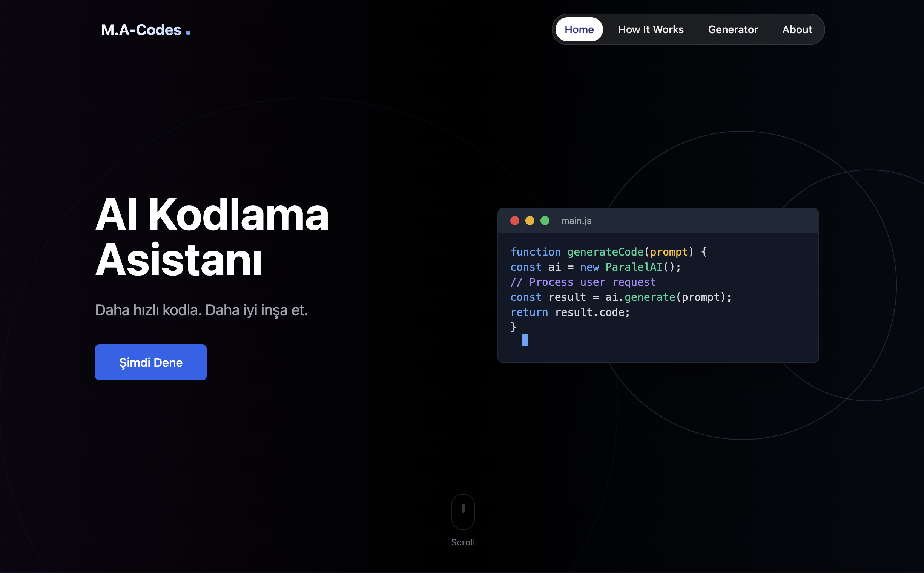Viewport: 924px width, 573px height.
Task: Click the yellow dot in code window
Action: click(x=530, y=221)
